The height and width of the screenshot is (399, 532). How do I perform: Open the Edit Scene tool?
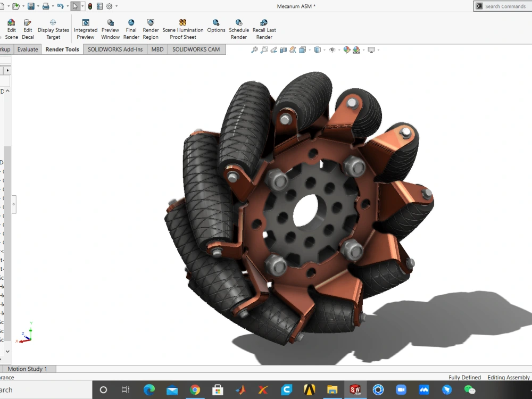11,29
